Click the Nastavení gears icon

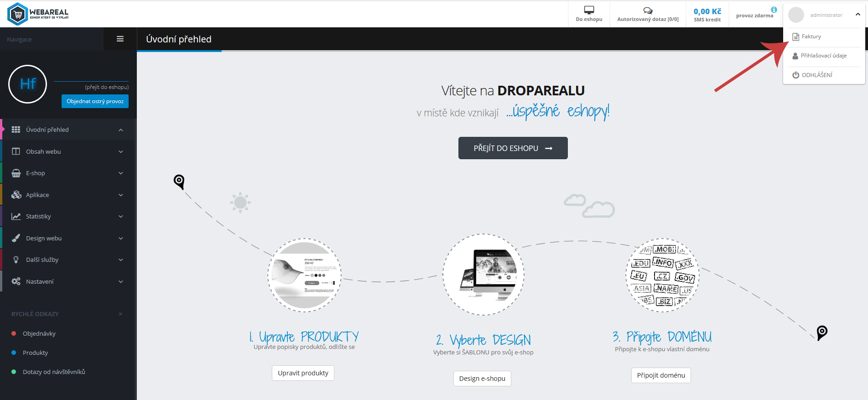[x=16, y=281]
